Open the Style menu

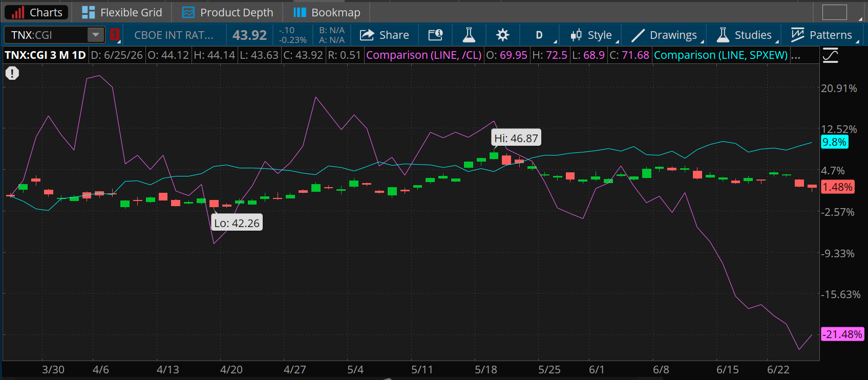click(592, 35)
